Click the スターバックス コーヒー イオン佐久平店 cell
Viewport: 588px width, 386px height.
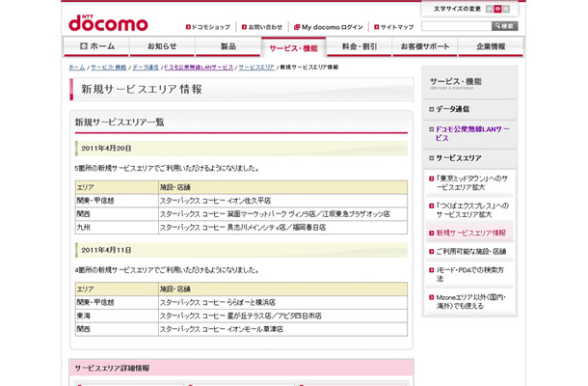[282, 201]
